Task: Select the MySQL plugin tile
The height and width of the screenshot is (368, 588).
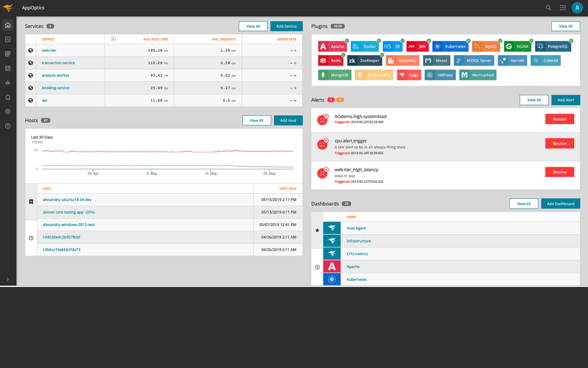Action: [486, 46]
